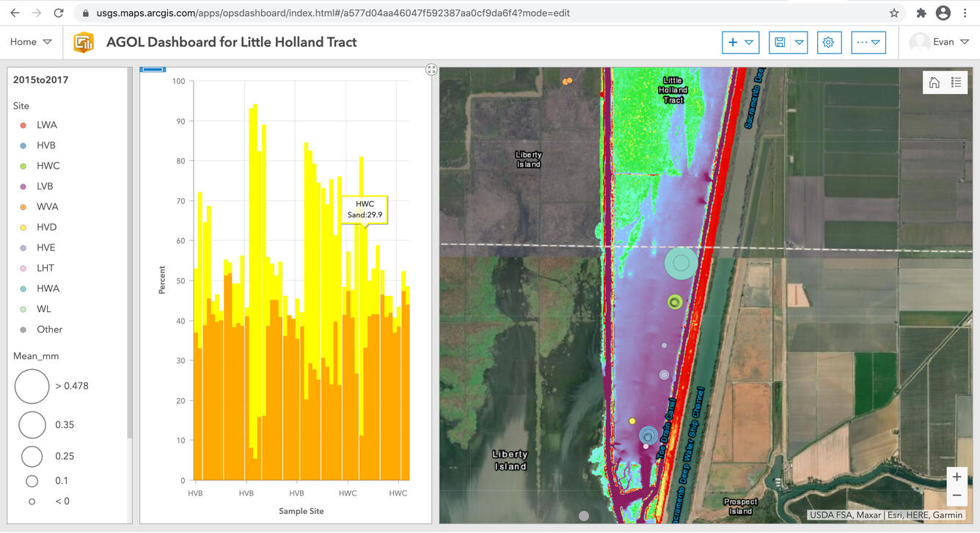Click the add element plus icon
980x533 pixels.
732,42
